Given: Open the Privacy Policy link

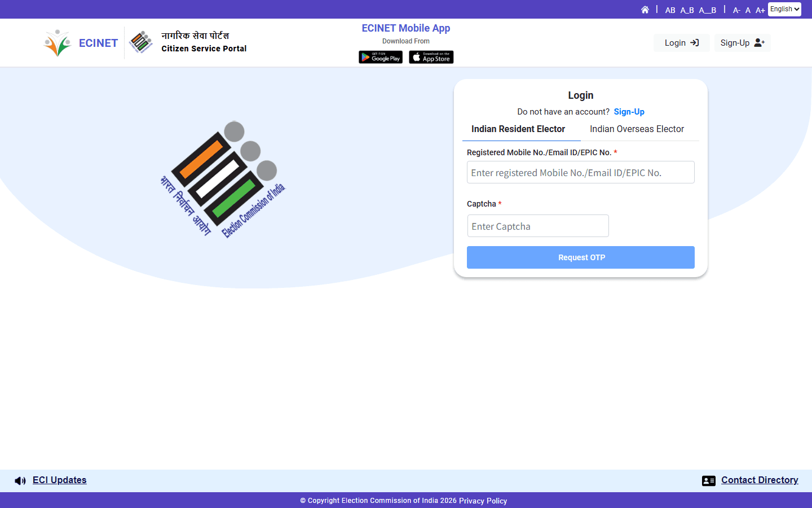Looking at the screenshot, I should click(483, 501).
